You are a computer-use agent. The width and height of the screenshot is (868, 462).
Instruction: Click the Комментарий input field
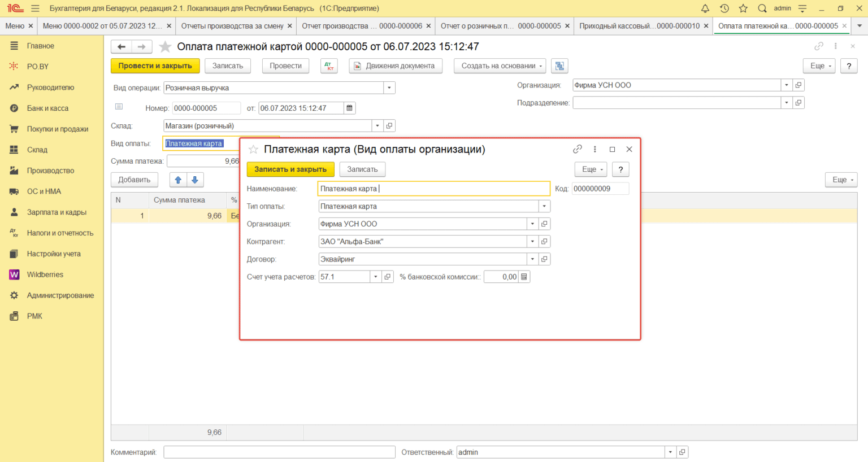click(279, 452)
